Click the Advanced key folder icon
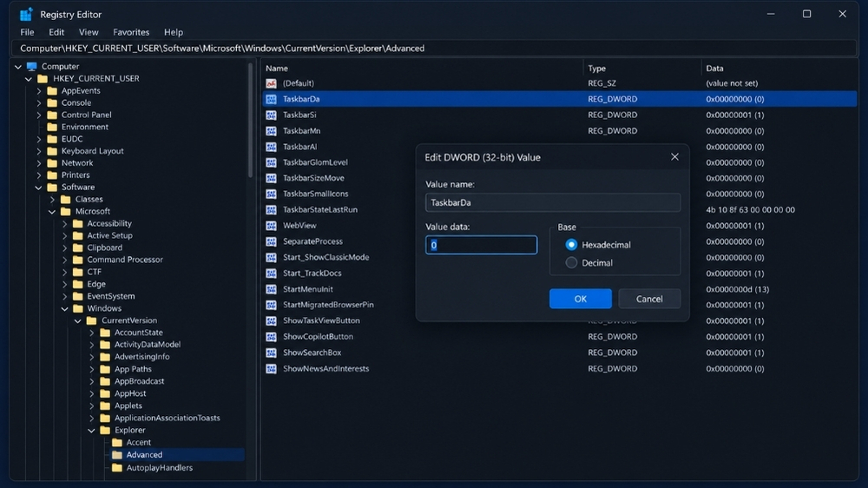Viewport: 868px width, 488px height. [x=117, y=455]
